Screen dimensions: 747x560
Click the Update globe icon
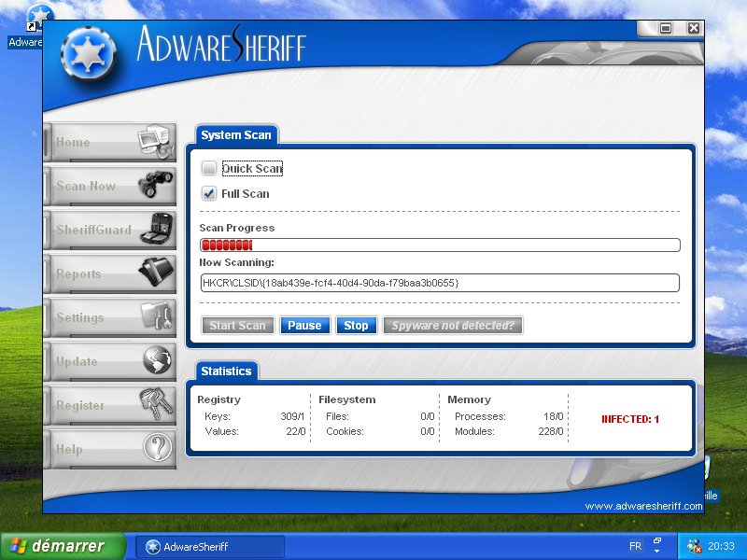click(x=157, y=359)
